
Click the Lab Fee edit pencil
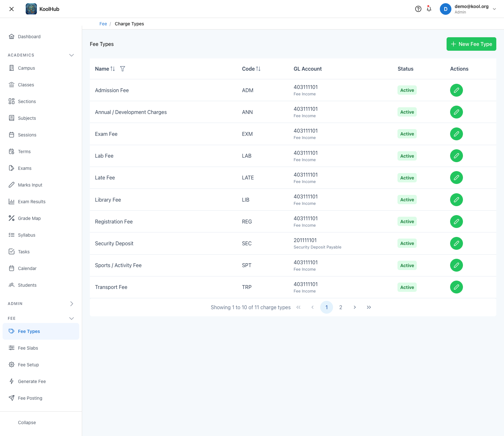pos(456,156)
